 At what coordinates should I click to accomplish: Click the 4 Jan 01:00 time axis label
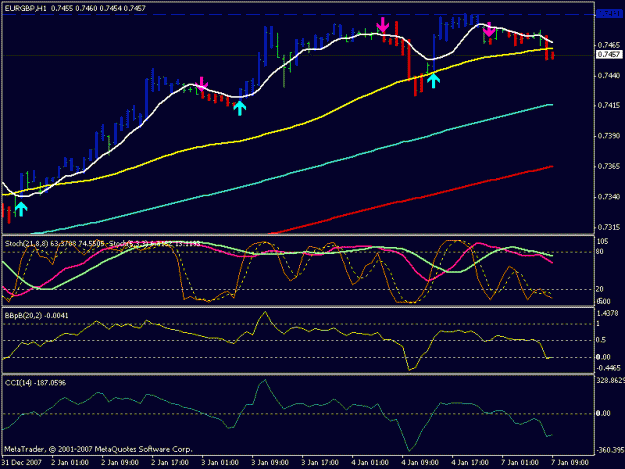click(370, 463)
